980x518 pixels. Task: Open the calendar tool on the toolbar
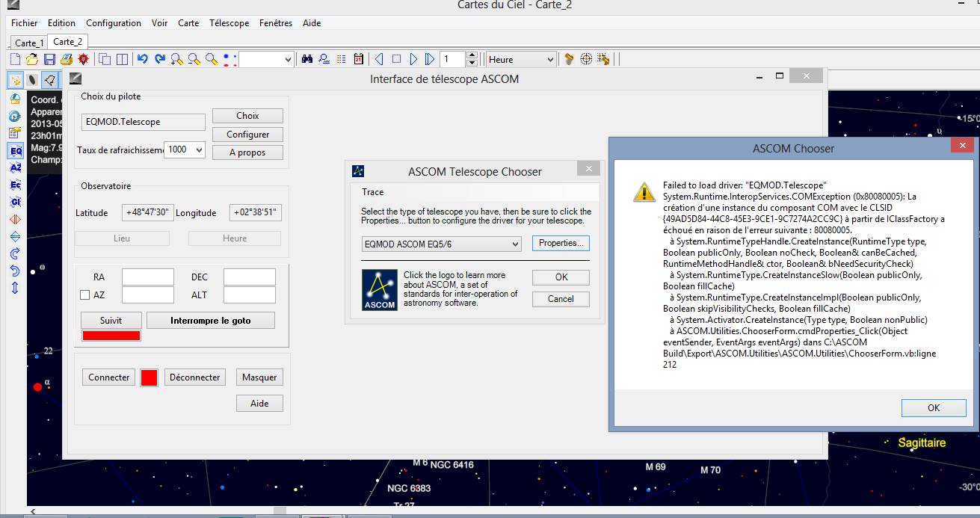click(358, 58)
